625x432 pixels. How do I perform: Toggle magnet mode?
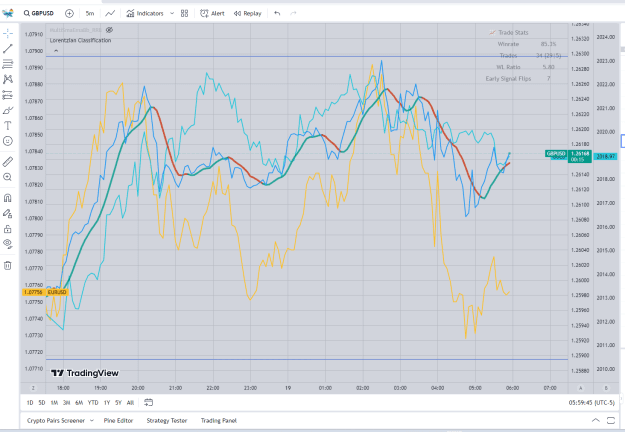coord(8,198)
